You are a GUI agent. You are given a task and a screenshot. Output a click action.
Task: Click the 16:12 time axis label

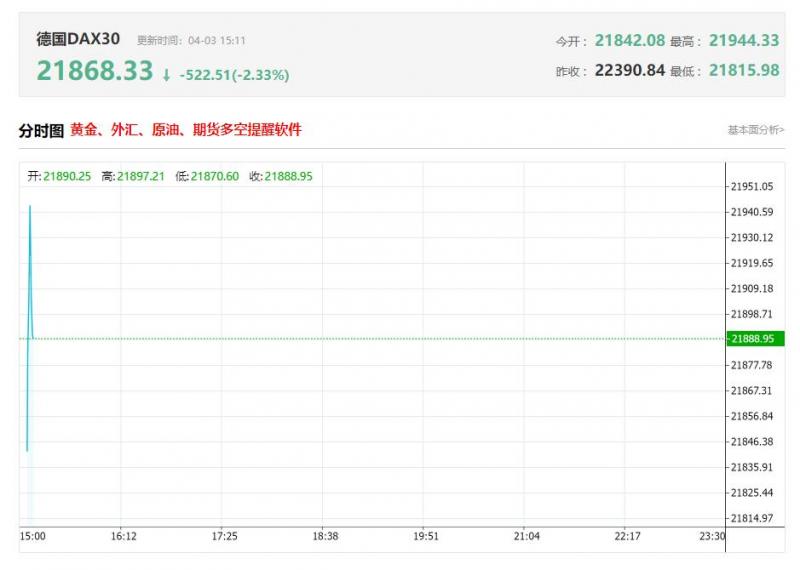click(x=123, y=536)
